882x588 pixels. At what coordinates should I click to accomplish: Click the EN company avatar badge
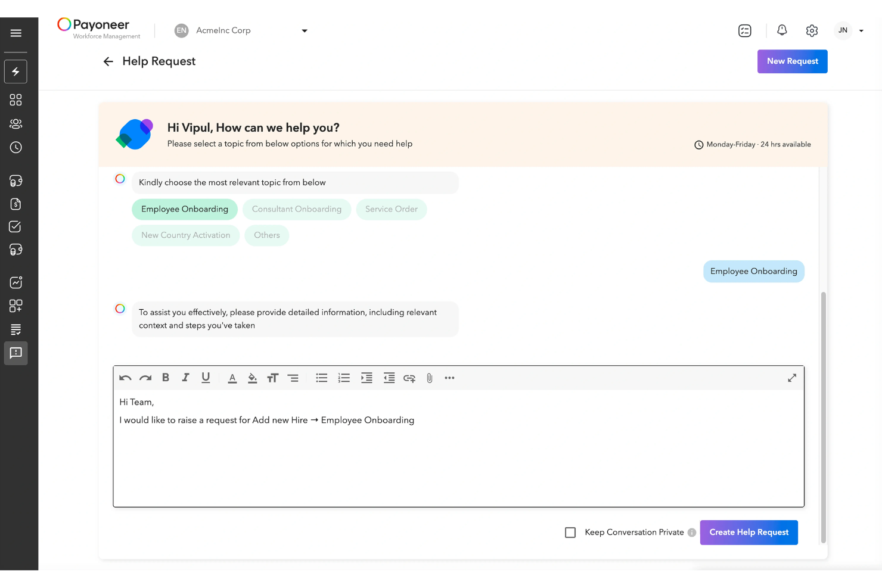tap(182, 30)
